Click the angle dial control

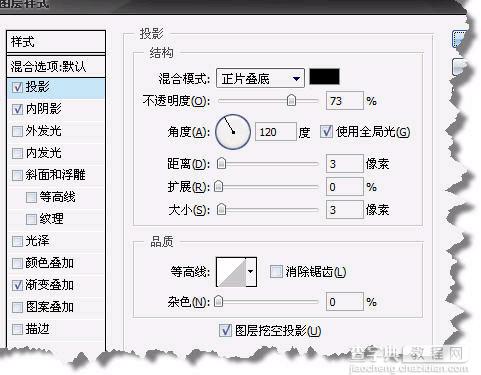233,132
